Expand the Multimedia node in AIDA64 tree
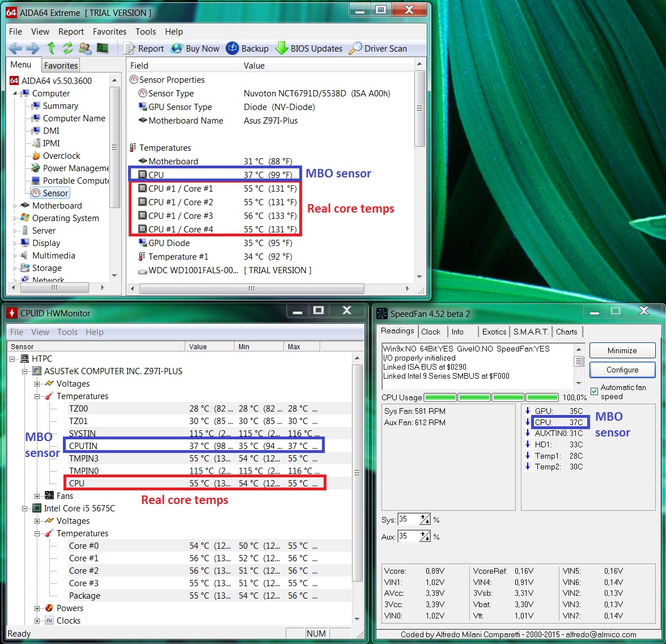The width and height of the screenshot is (666, 644). (x=15, y=256)
